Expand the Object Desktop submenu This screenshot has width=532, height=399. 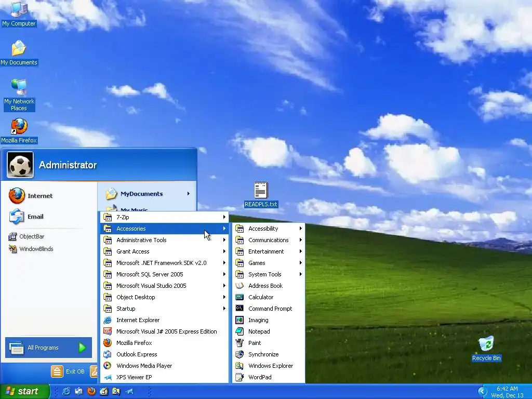(x=165, y=297)
